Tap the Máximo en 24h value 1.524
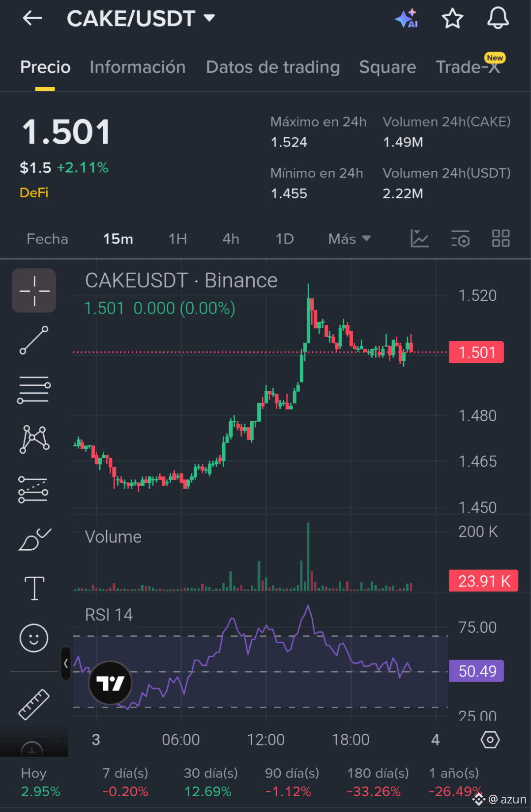 (x=289, y=142)
